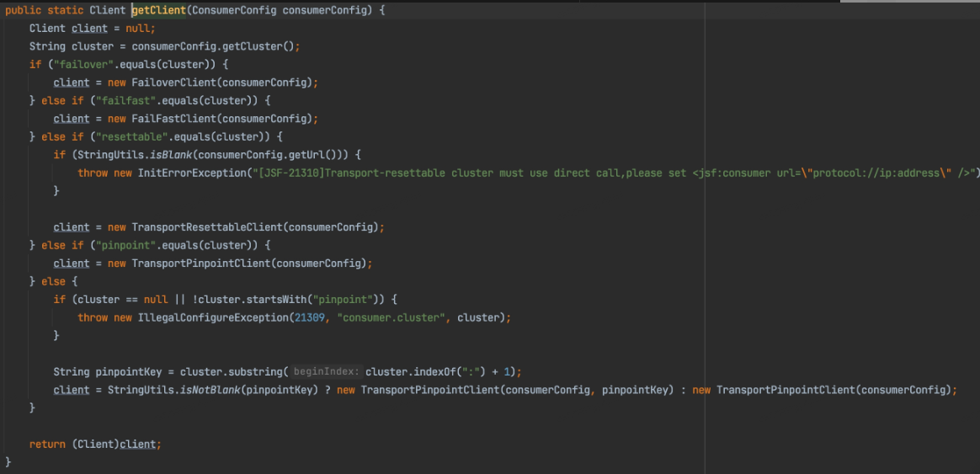The height and width of the screenshot is (474, 980).
Task: Click getCluster() method call
Action: click(x=258, y=46)
